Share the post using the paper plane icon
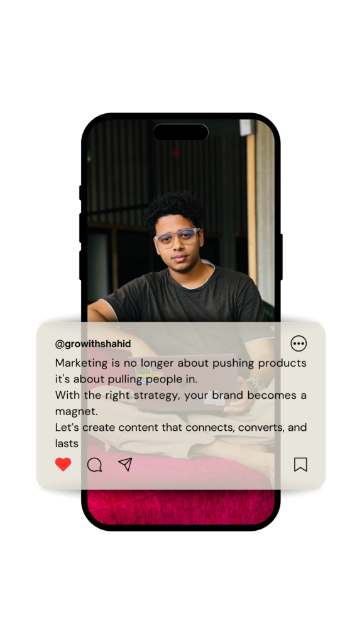The width and height of the screenshot is (362, 644). click(125, 464)
